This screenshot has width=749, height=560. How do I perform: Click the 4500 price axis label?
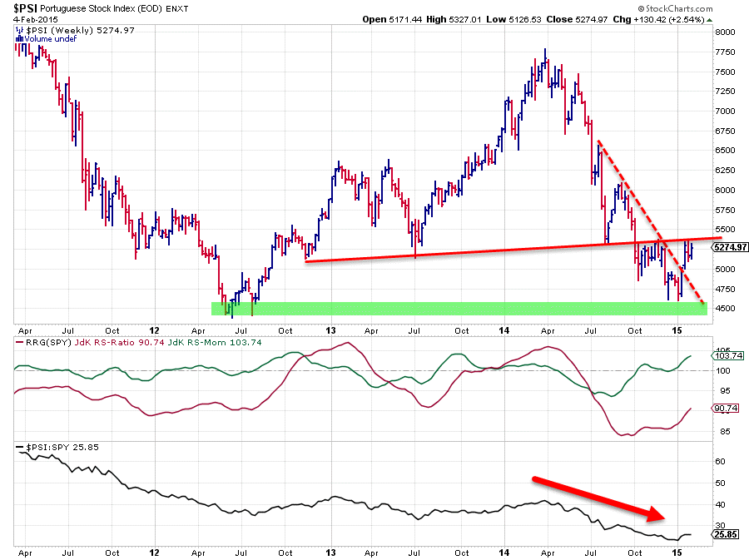[x=725, y=309]
